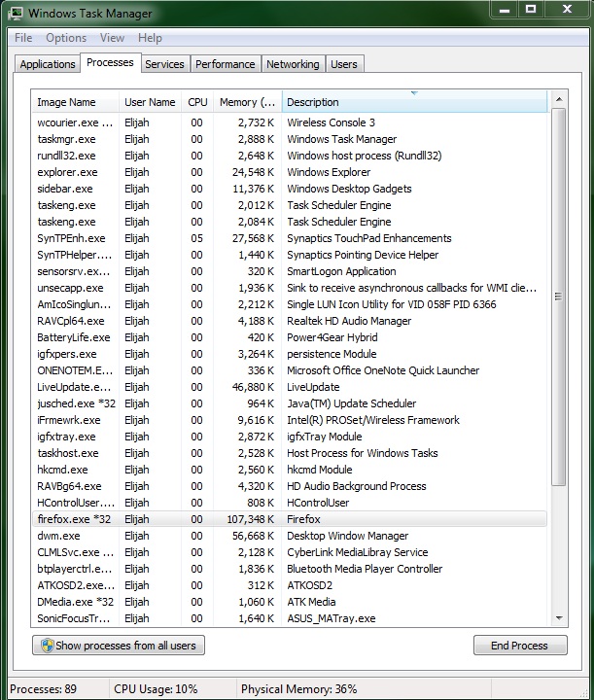Select the taskeng.exe row with 2,012 K
The image size is (594, 700).
pos(289,205)
